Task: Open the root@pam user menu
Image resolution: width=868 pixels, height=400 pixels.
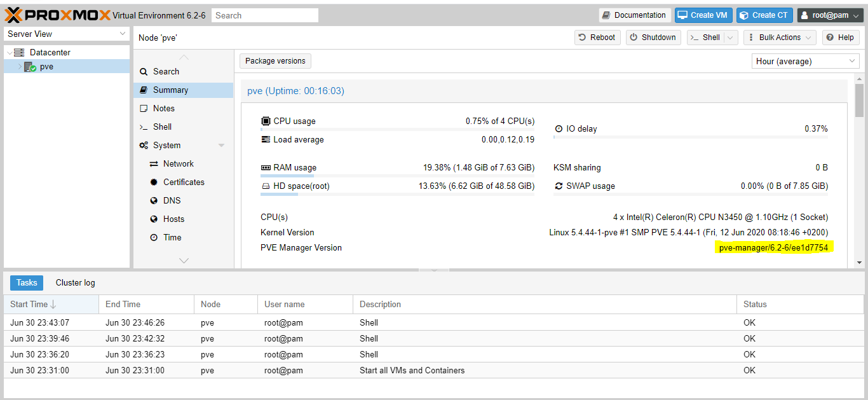Action: coord(830,15)
